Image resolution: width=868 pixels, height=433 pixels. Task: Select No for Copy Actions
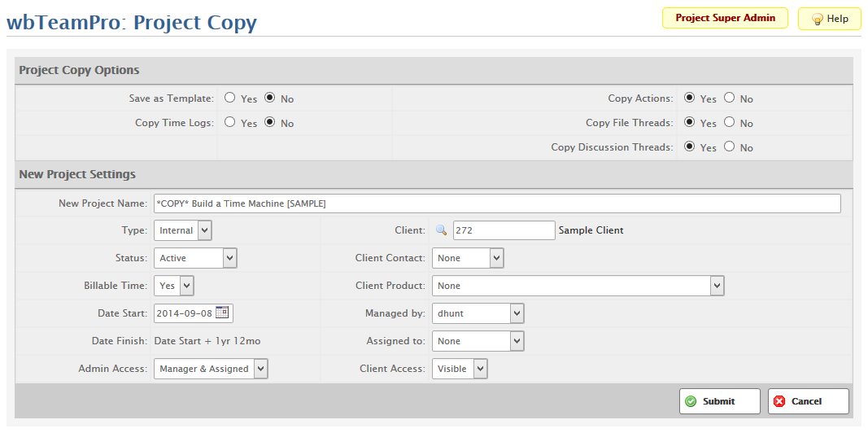click(x=729, y=98)
